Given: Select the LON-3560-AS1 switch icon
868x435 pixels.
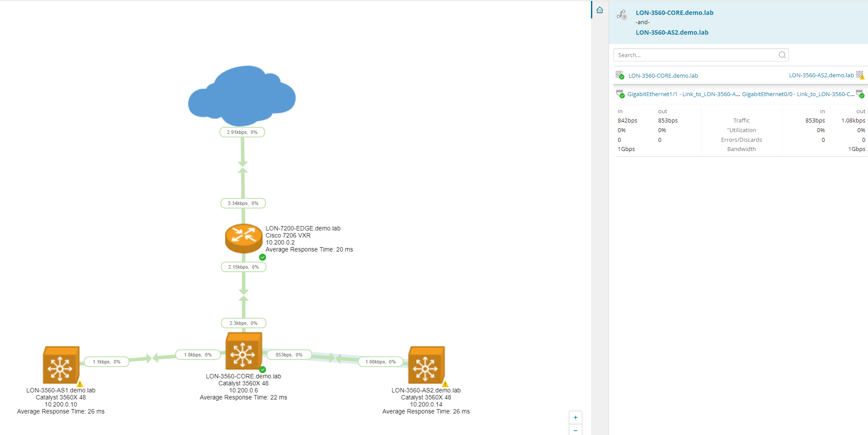Looking at the screenshot, I should point(61,365).
